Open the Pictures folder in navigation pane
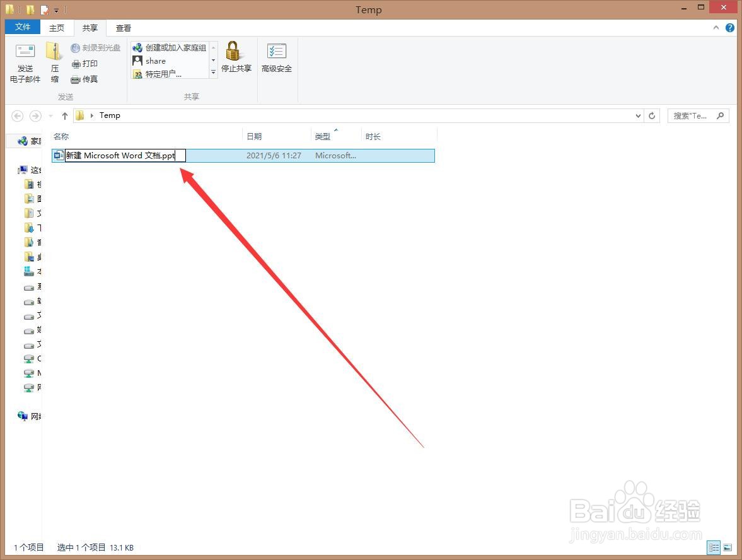 (33, 199)
